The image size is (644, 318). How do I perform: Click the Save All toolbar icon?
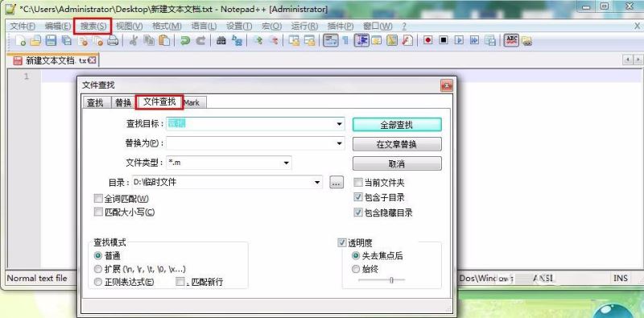click(x=67, y=41)
